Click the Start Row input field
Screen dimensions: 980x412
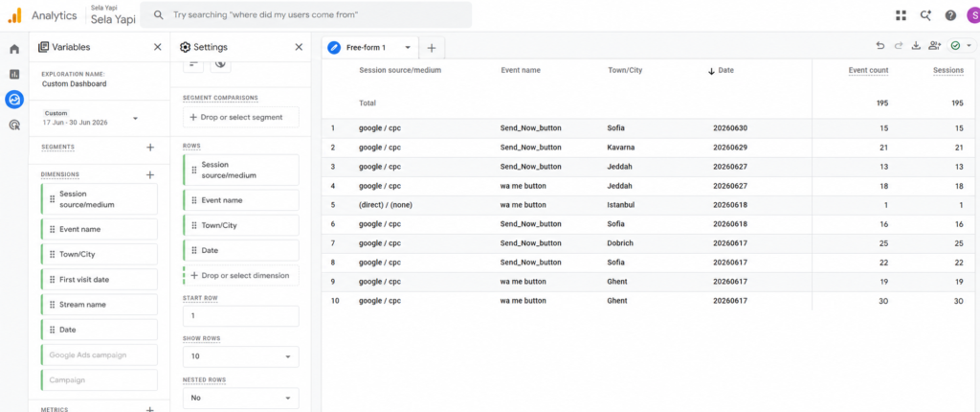click(x=240, y=316)
